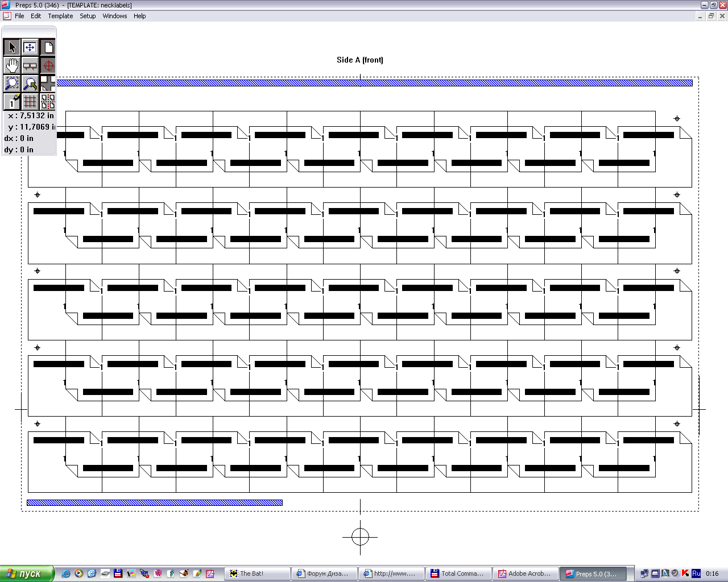The width and height of the screenshot is (728, 582).
Task: Switch to http://www... browser taskbar button
Action: [391, 574]
